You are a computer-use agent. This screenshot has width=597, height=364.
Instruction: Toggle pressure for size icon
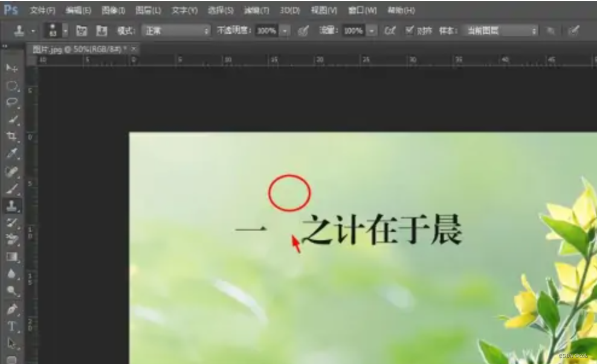pos(574,31)
